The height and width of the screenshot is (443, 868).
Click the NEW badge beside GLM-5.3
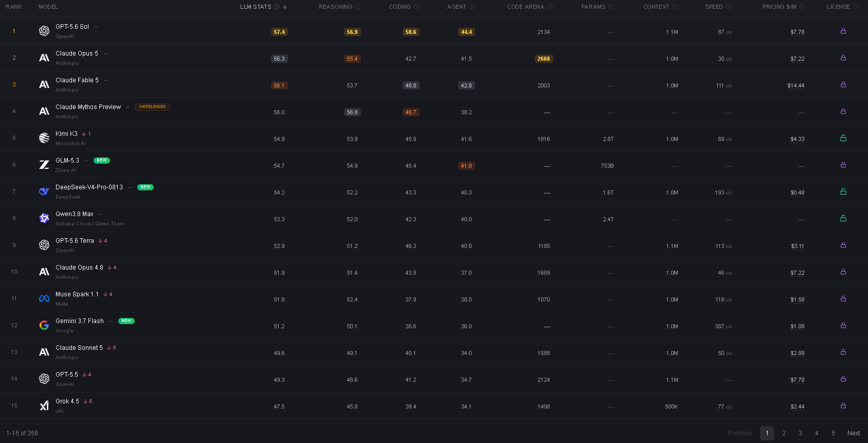102,161
